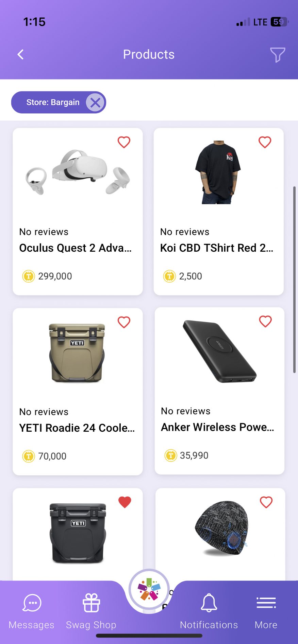The image size is (298, 644).
Task: Open Oculus Quest 2 product image
Action: point(78,173)
